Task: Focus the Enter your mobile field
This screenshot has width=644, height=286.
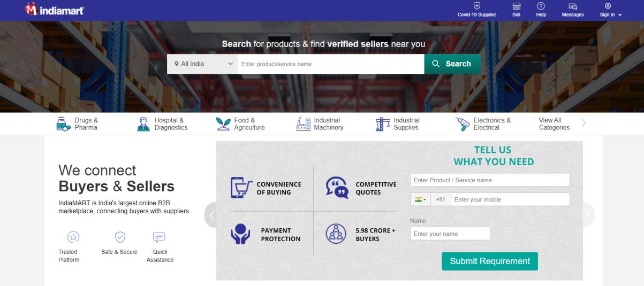Action: [510, 199]
